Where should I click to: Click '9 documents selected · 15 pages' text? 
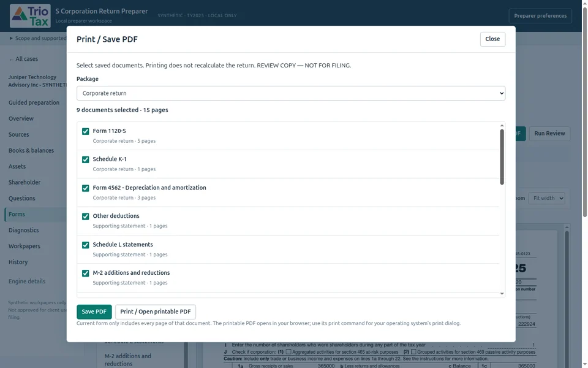coord(123,110)
